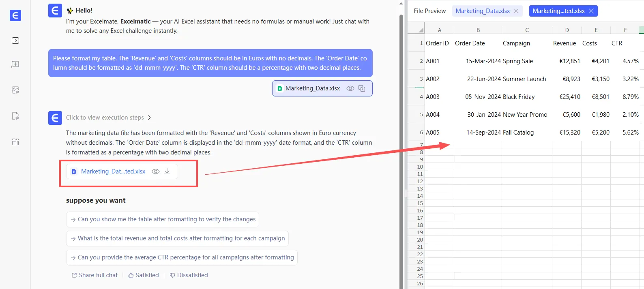Toggle the sidebar panel icon

15,41
